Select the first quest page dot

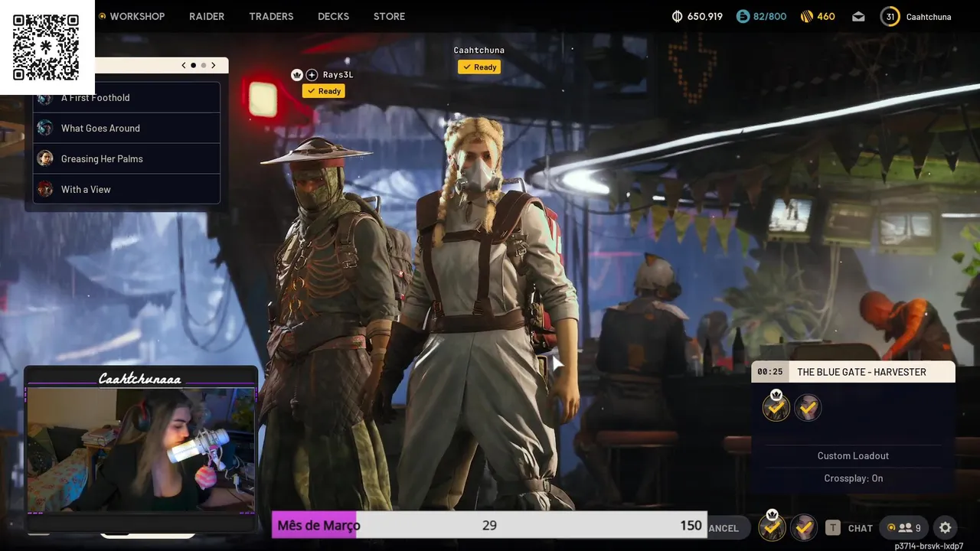click(193, 66)
